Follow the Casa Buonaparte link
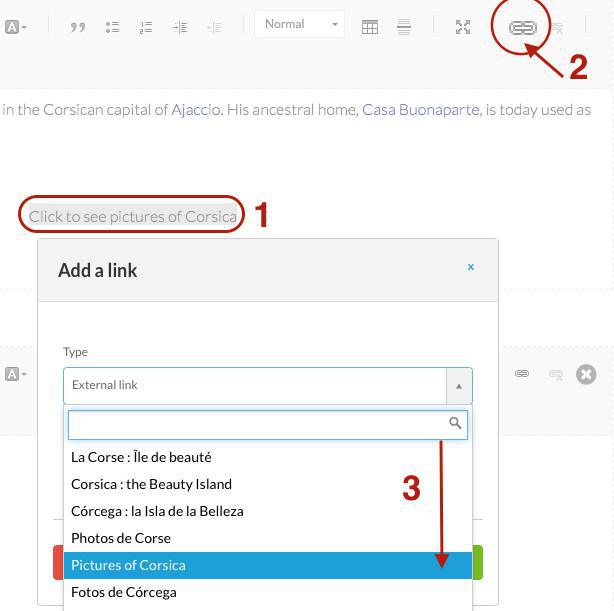Image resolution: width=614 pixels, height=611 pixels. coord(420,110)
